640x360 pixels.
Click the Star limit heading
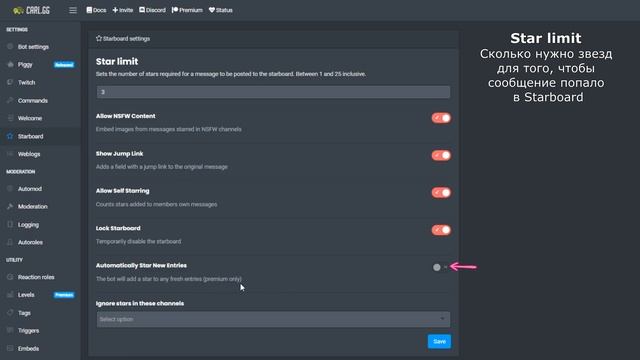[x=117, y=62]
